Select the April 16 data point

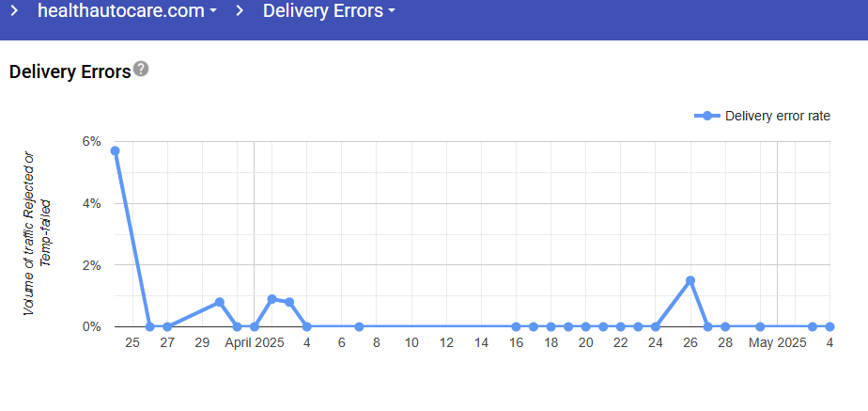coord(516,326)
